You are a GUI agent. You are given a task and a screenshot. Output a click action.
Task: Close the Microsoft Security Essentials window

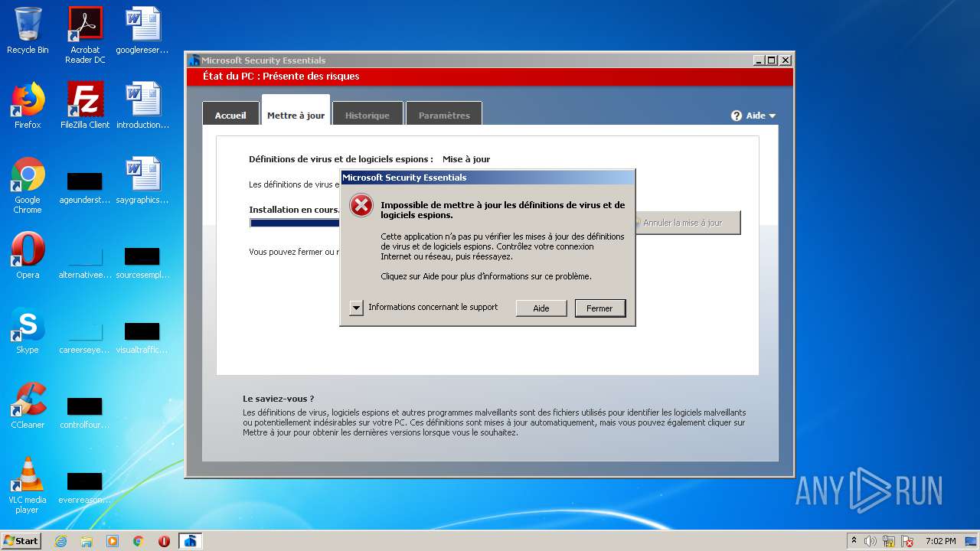click(785, 60)
